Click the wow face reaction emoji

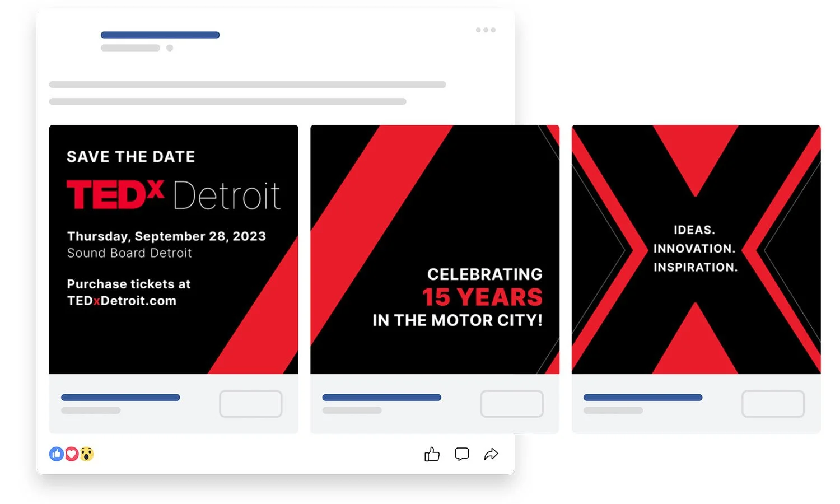tap(86, 454)
